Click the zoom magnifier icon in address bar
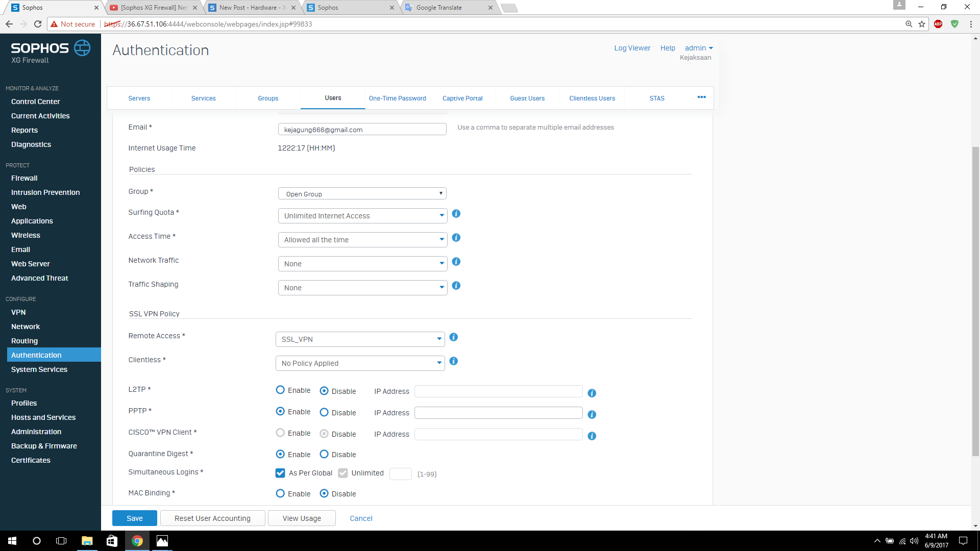The height and width of the screenshot is (551, 980). (x=909, y=24)
